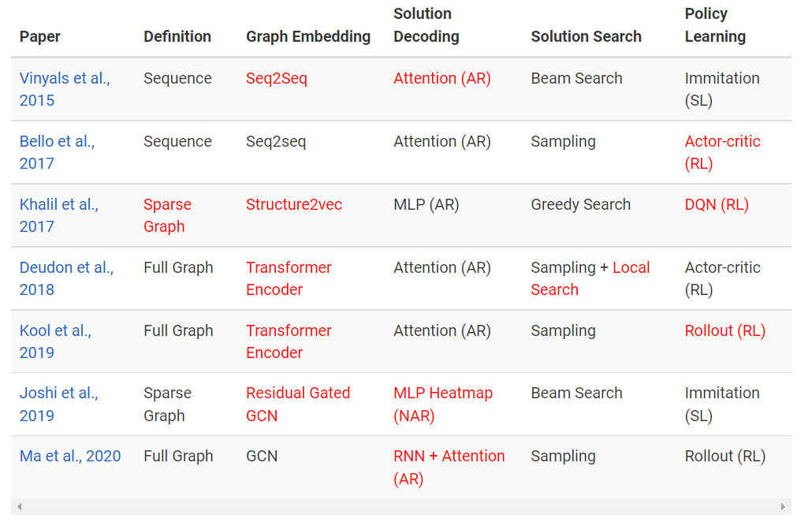Click the Paper column header
Viewport: 812px width, 526px height.
pos(40,37)
